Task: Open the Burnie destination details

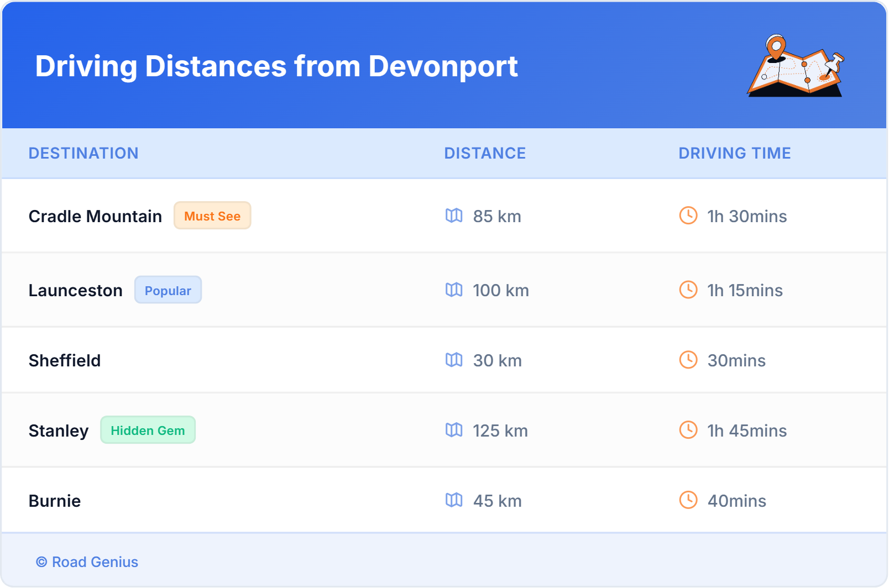Action: pos(55,501)
